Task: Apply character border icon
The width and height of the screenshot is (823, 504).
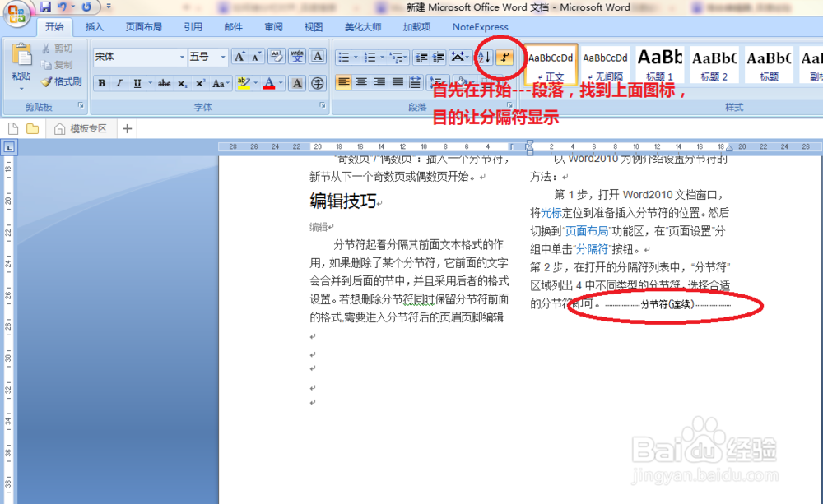Action: pos(318,57)
